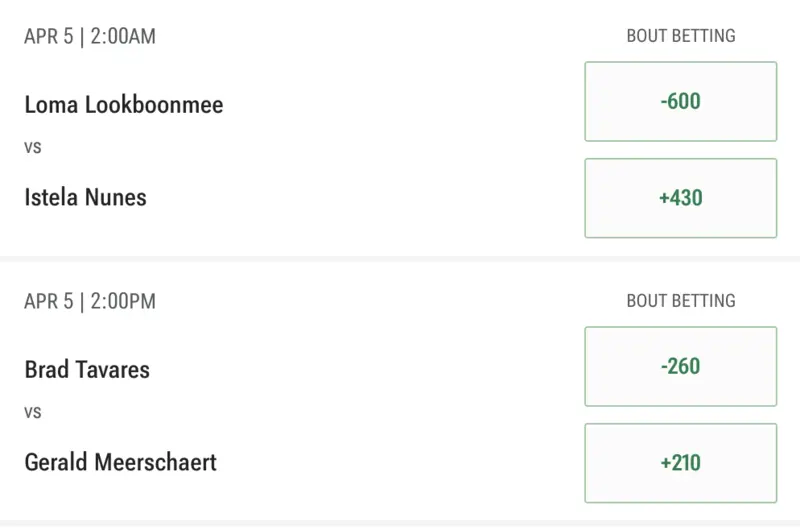Select the -260 odds for Brad Tavares

pyautogui.click(x=680, y=367)
